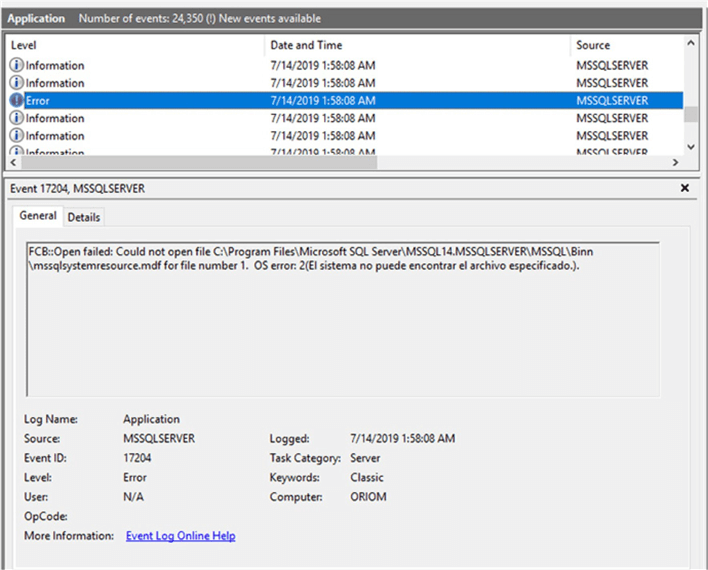Click the event list scroll-up arrow
The image size is (708, 570).
tap(690, 43)
